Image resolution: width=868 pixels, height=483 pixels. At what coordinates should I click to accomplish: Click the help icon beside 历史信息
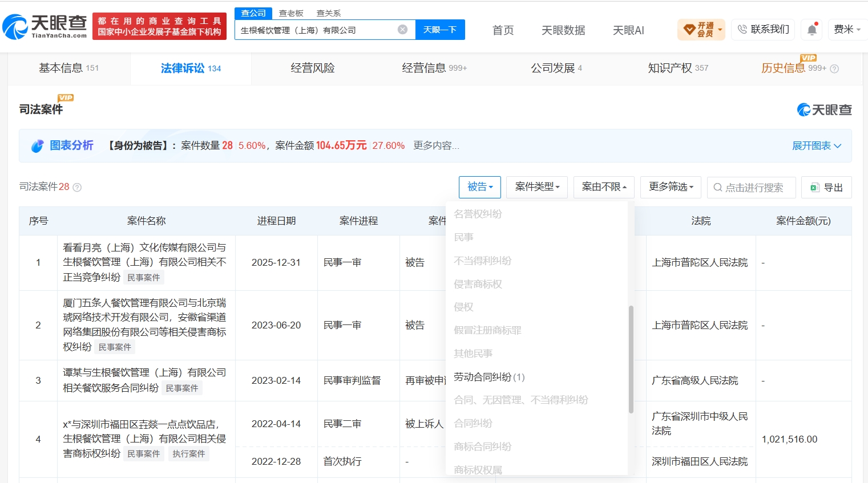[x=834, y=69]
